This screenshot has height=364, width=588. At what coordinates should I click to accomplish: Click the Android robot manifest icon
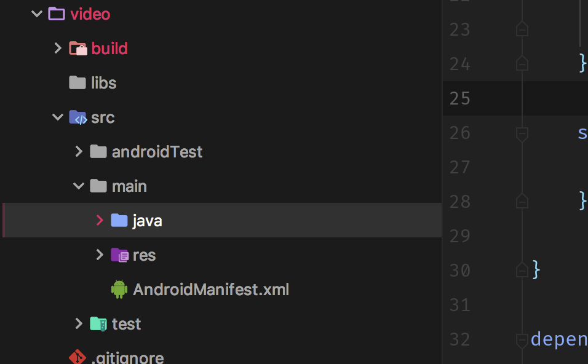click(x=119, y=289)
